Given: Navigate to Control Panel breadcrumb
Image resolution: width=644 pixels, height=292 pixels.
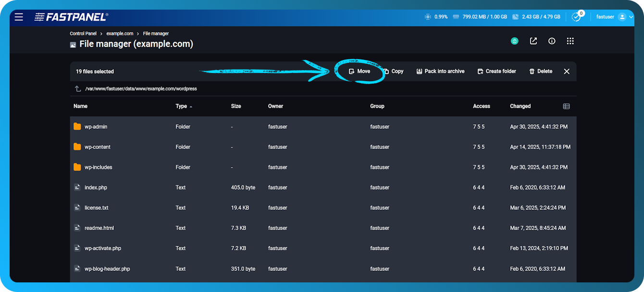Looking at the screenshot, I should click(x=83, y=33).
